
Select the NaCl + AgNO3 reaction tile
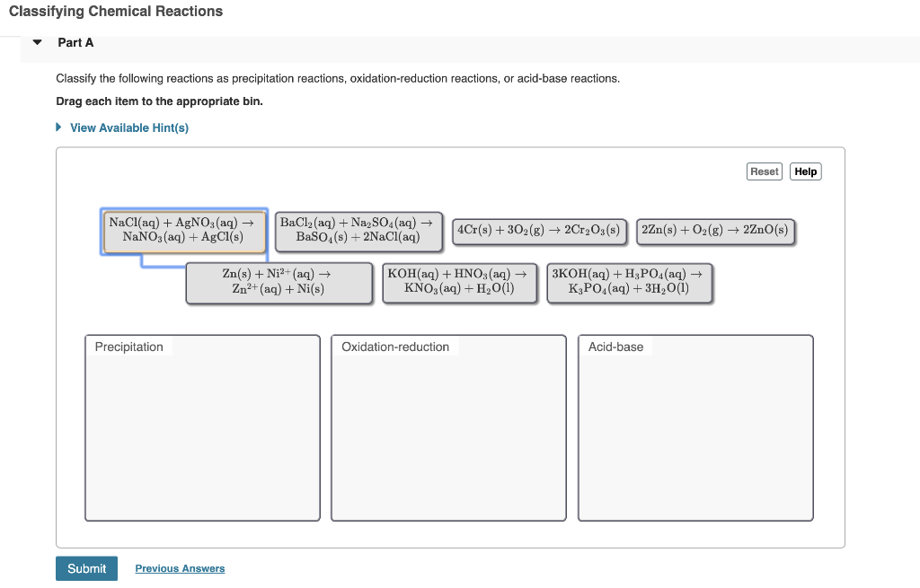point(183,229)
